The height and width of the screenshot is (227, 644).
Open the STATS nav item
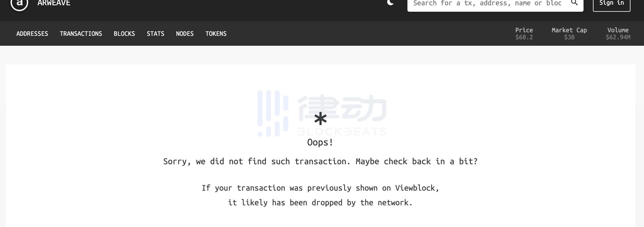click(x=156, y=34)
